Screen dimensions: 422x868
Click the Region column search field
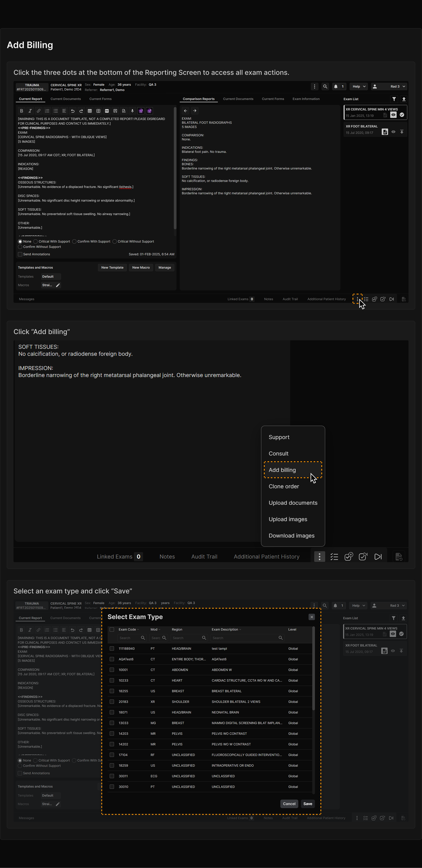(189, 638)
